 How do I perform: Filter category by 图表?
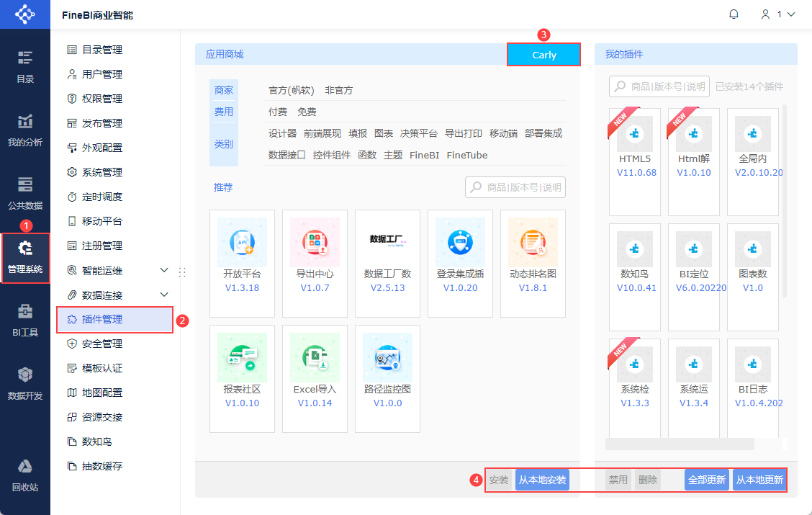[x=383, y=134]
